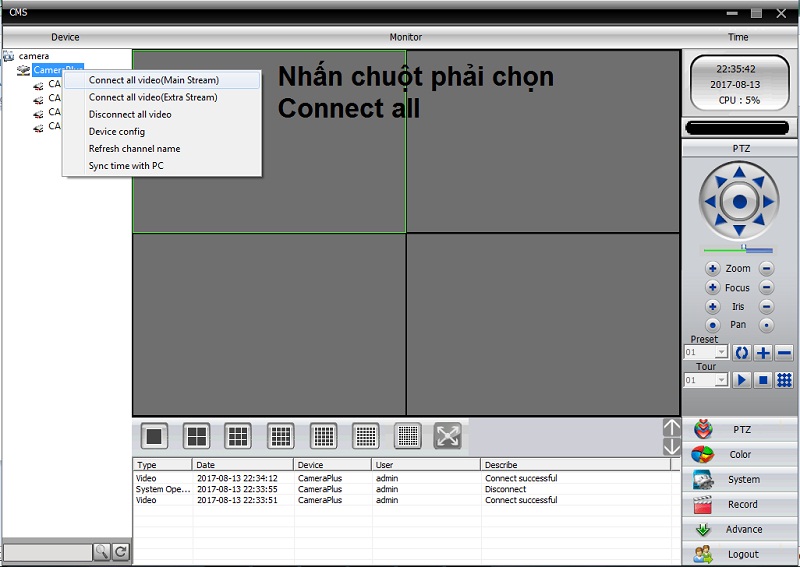Image resolution: width=800 pixels, height=567 pixels.
Task: Sort log by Type column header
Action: [x=163, y=465]
